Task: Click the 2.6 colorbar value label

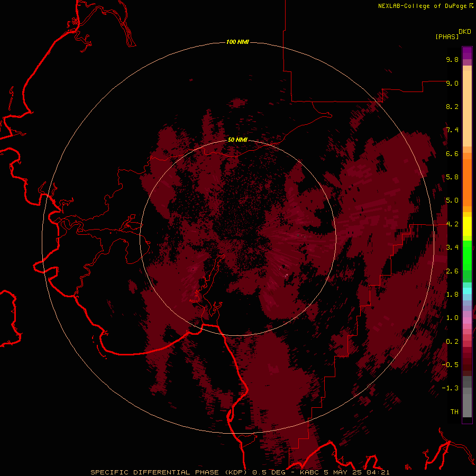Action: pyautogui.click(x=452, y=271)
